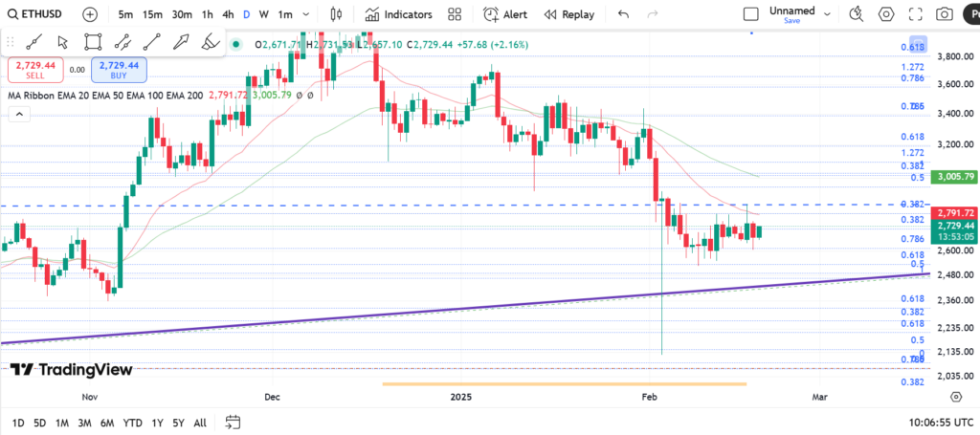Open the candlestick chart type selector
980x435 pixels.
click(x=335, y=14)
